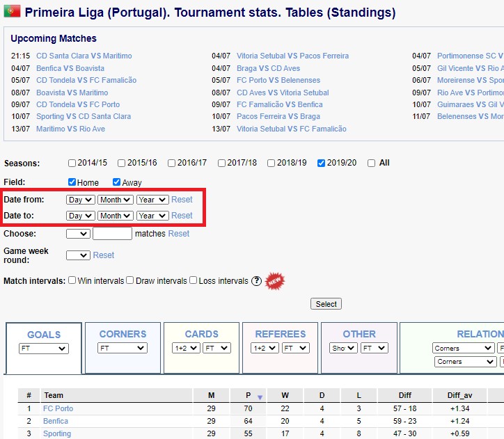The width and height of the screenshot is (504, 439).
Task: Open FC Famalicão VS Benfica match
Action: 280,104
